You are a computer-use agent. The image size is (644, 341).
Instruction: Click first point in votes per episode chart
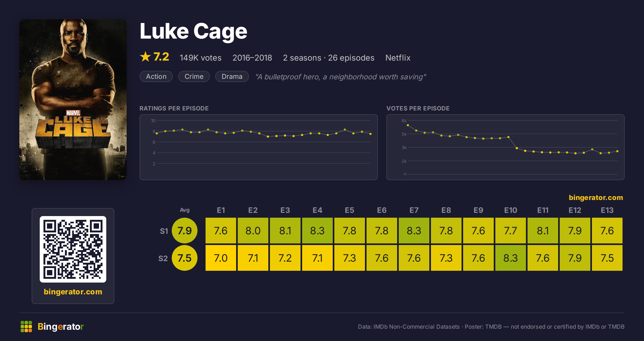point(408,125)
